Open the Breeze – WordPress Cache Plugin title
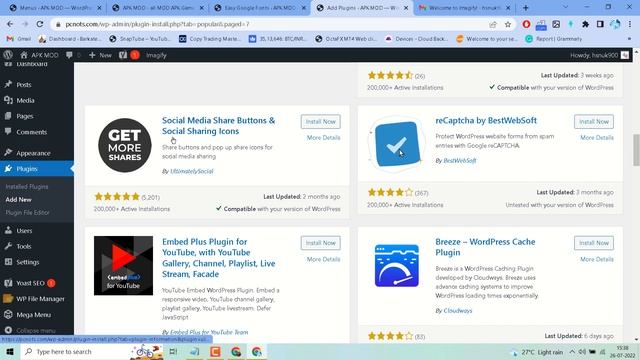 (x=485, y=247)
